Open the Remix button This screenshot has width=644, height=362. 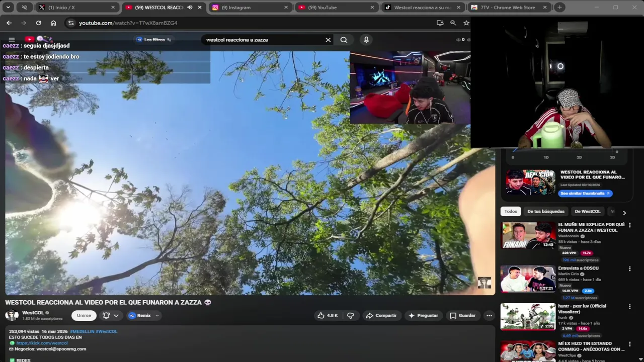[140, 315]
